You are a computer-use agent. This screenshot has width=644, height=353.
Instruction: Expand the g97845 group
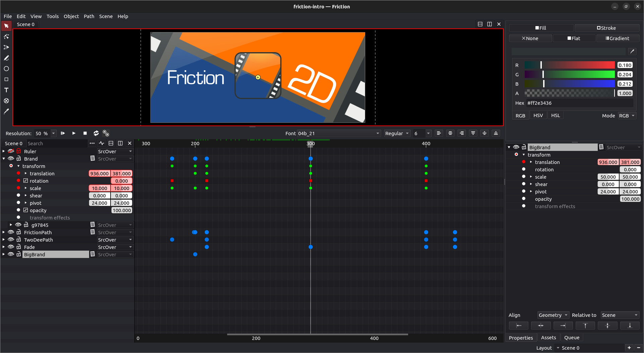click(11, 225)
